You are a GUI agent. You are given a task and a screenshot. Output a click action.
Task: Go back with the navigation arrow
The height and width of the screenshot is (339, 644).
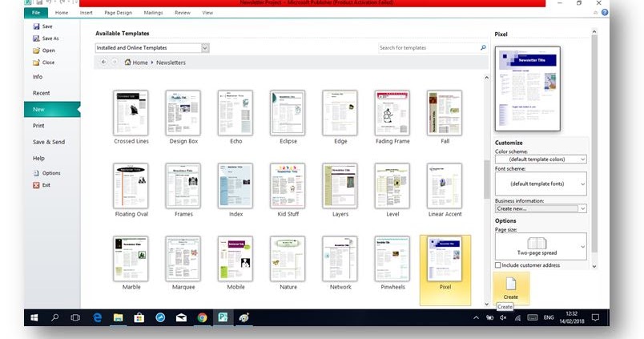coord(103,62)
